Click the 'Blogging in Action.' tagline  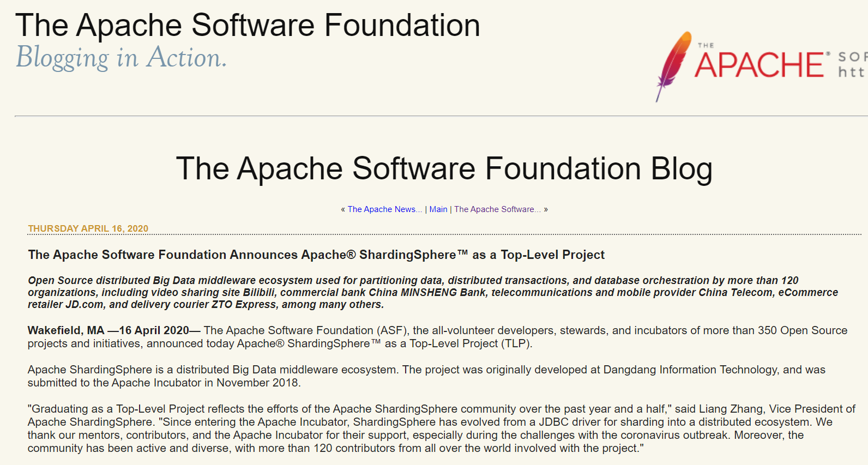coord(121,58)
